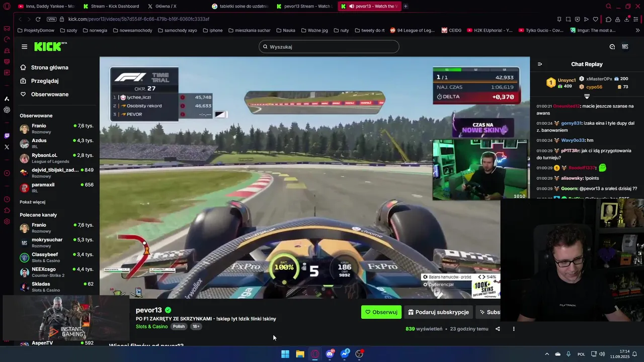Screen dimensions: 644x362
Task: Open iphone bookmark folder
Action: coord(213,30)
